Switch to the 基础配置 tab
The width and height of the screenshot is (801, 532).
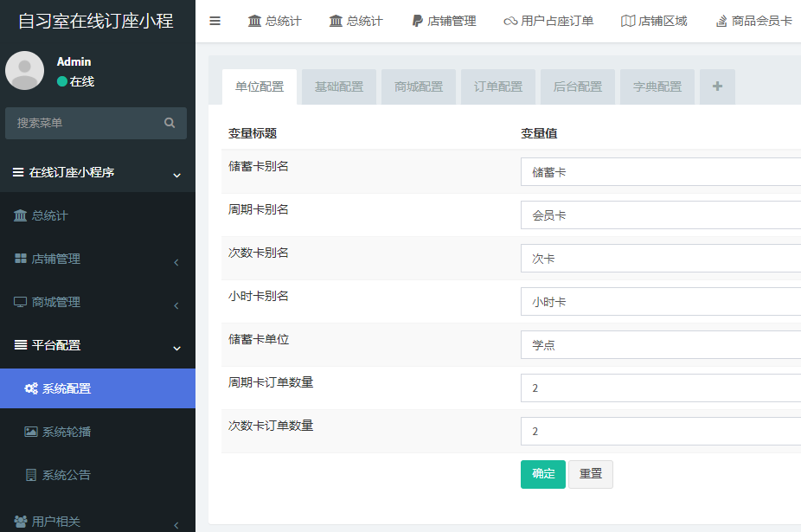(339, 87)
